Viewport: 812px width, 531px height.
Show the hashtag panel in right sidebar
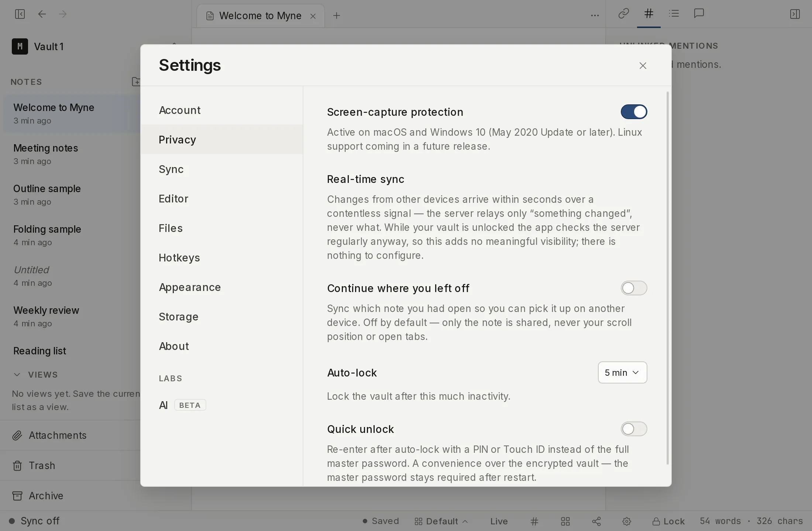click(648, 14)
